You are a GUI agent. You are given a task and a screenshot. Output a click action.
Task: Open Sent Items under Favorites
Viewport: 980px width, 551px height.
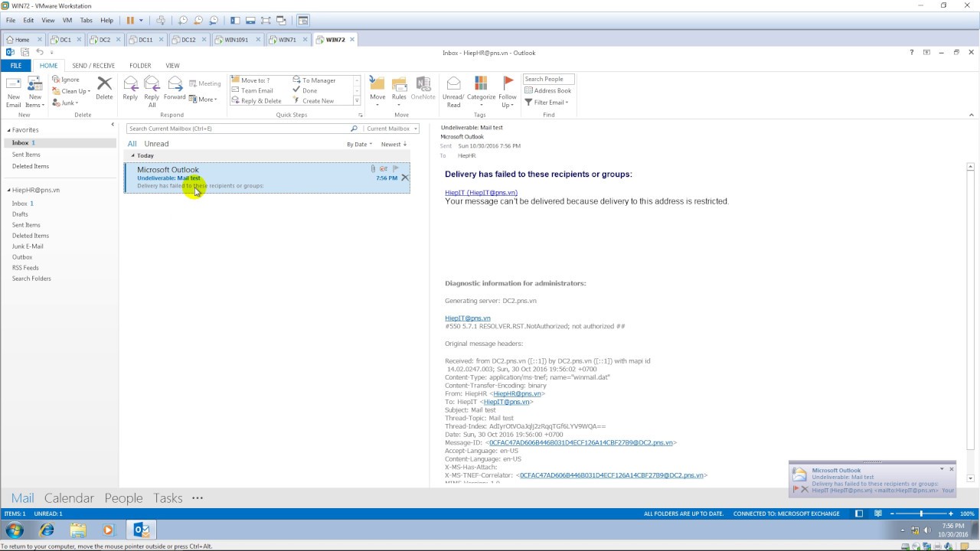pos(26,155)
